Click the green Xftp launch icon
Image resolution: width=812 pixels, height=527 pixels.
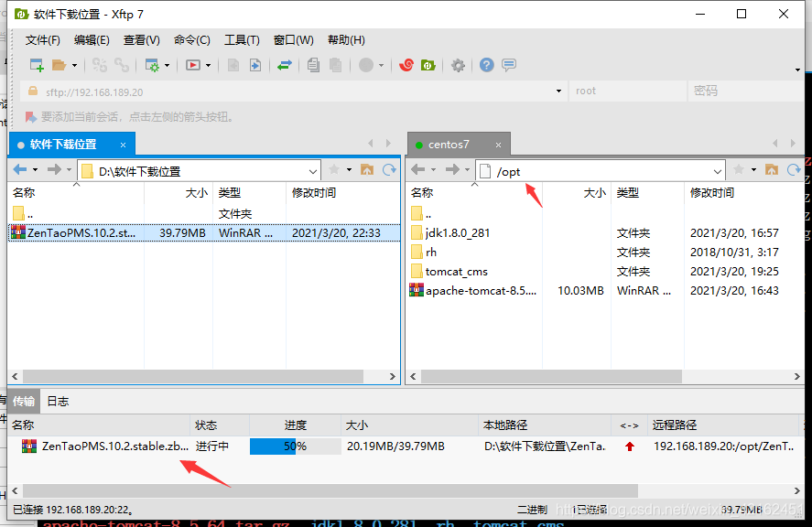(428, 65)
